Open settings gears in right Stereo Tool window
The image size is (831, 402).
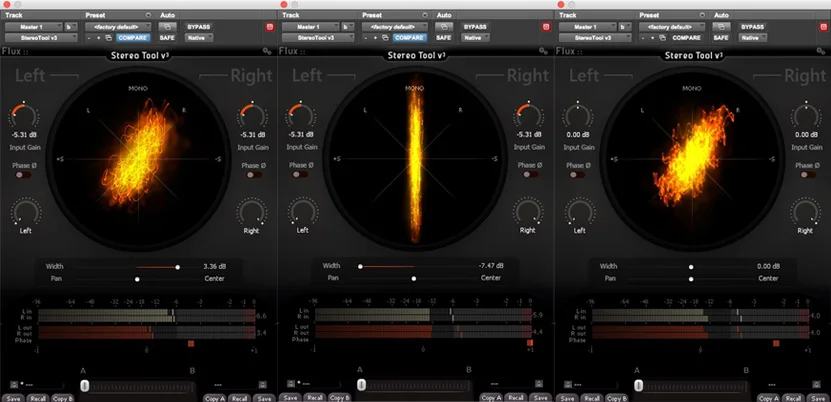(820, 51)
